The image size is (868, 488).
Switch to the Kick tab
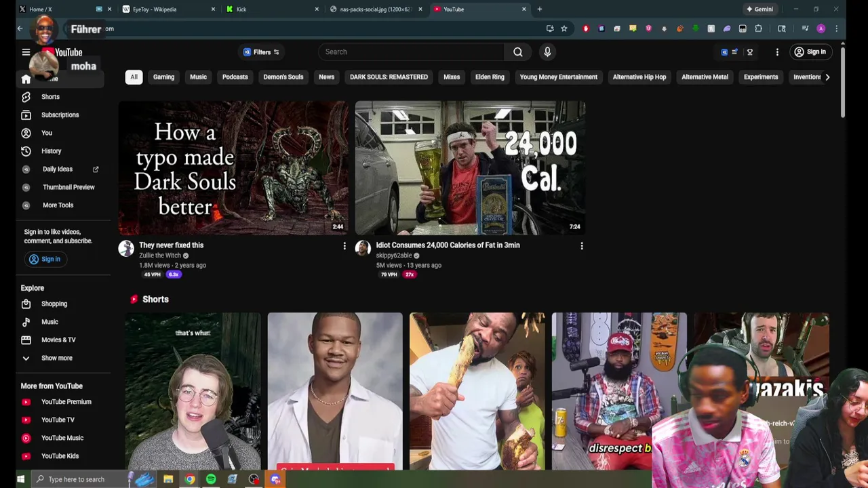point(271,9)
